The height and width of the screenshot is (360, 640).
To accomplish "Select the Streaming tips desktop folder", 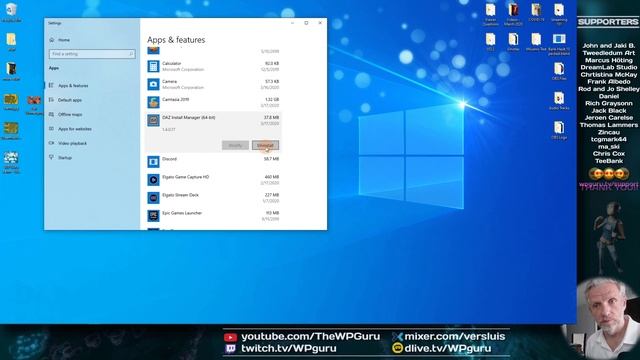I will pyautogui.click(x=559, y=14).
